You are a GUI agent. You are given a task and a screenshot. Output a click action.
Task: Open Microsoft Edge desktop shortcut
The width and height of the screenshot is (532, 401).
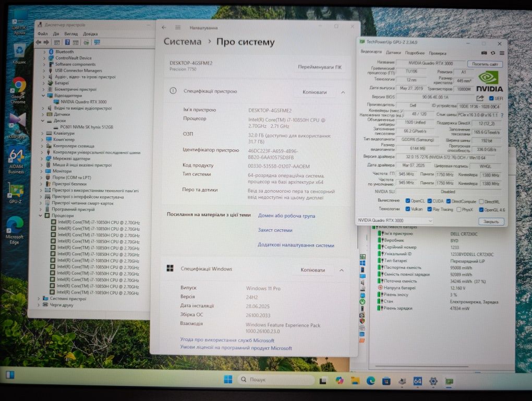(15, 230)
